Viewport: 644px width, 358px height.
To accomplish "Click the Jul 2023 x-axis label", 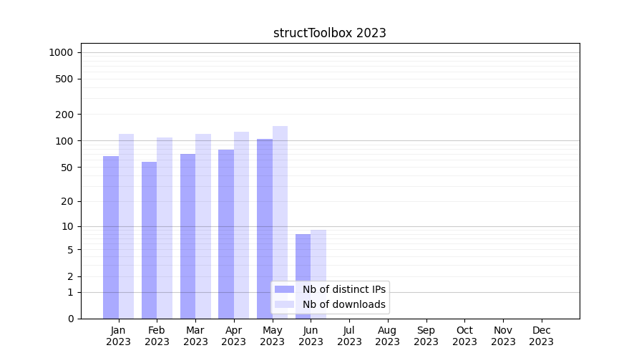I will [349, 336].
